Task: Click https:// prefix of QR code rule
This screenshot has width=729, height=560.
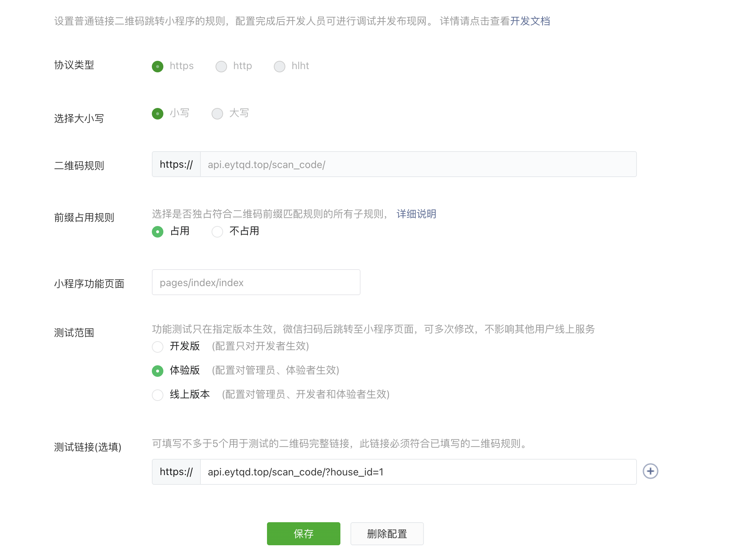Action: [x=176, y=164]
